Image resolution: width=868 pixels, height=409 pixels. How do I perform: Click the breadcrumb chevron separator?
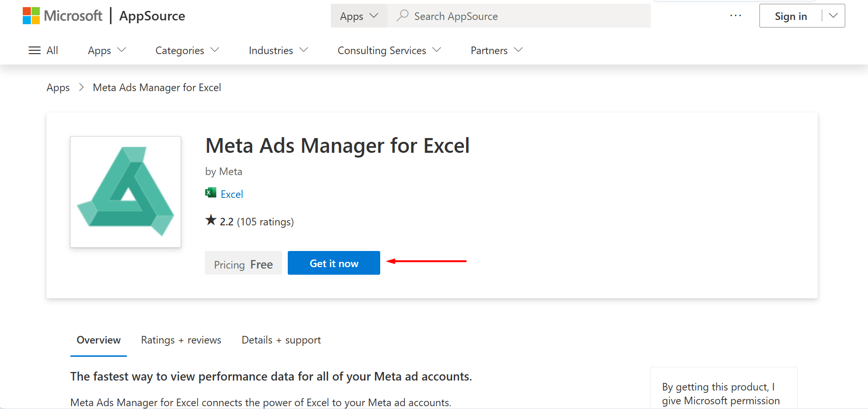pos(82,87)
